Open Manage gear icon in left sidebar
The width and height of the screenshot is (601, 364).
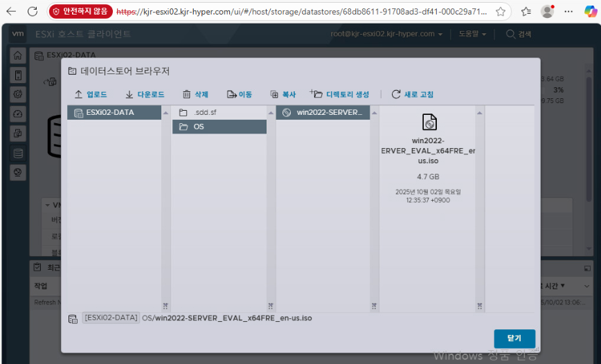tap(17, 94)
